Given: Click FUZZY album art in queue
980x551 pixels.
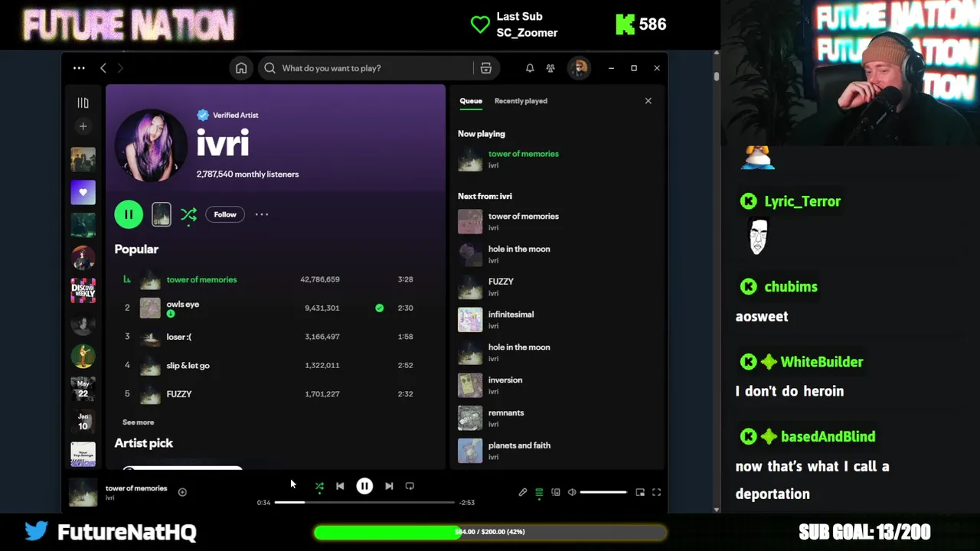Looking at the screenshot, I should point(470,287).
